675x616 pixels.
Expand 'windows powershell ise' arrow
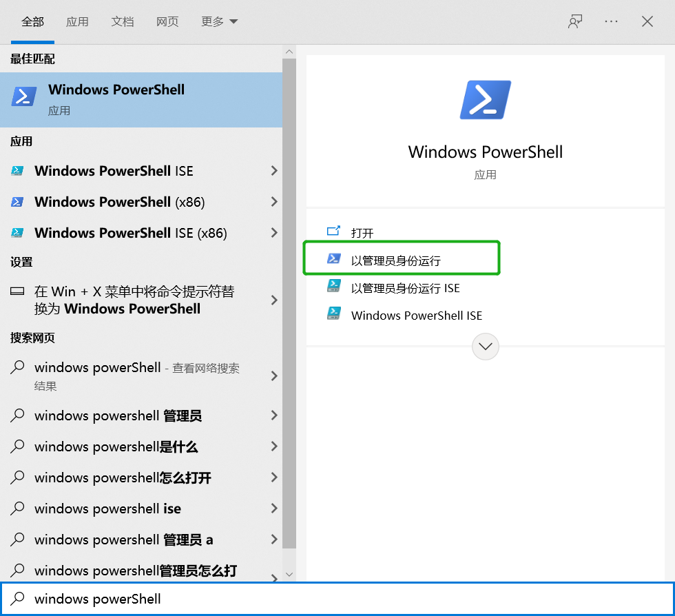pos(274,509)
